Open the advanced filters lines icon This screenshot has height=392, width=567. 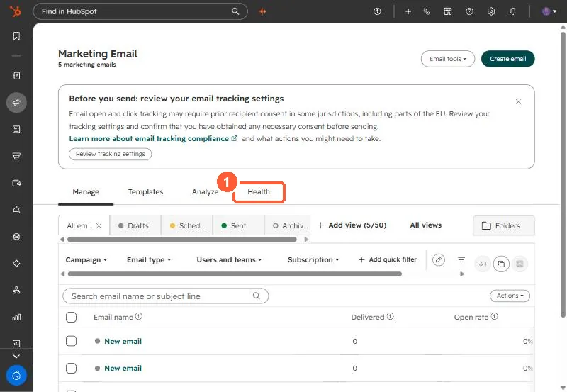tap(461, 259)
